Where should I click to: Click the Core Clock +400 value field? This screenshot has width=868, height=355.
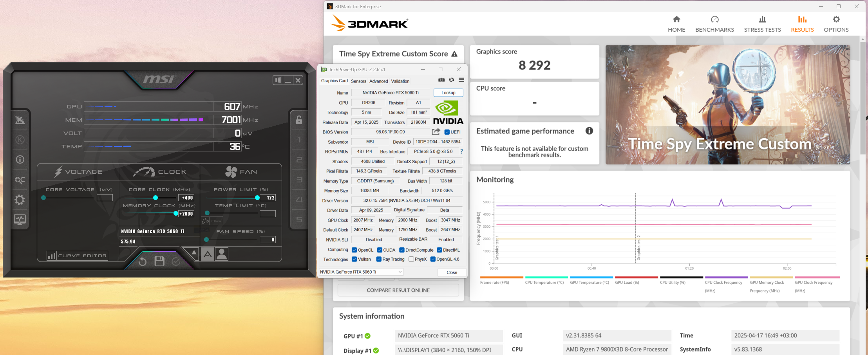pos(186,198)
